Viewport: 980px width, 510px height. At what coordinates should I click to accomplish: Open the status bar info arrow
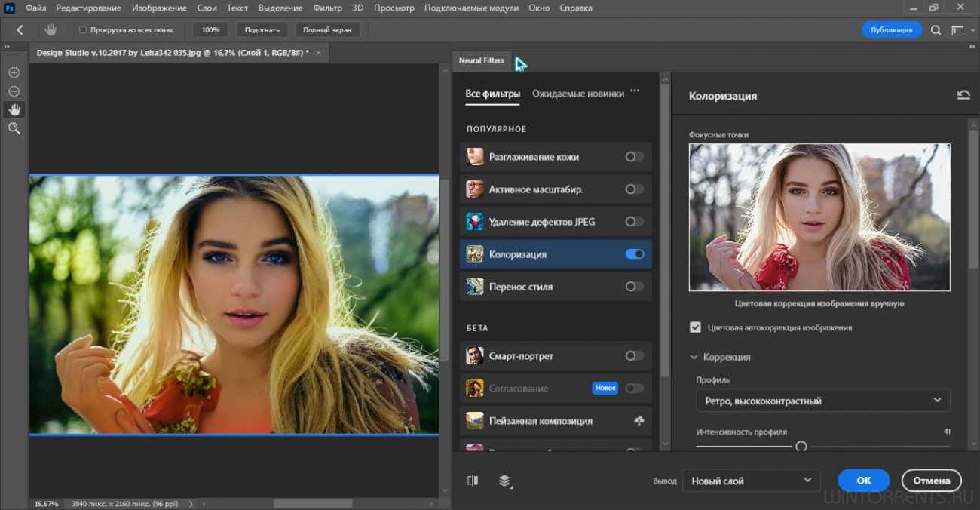pos(190,504)
